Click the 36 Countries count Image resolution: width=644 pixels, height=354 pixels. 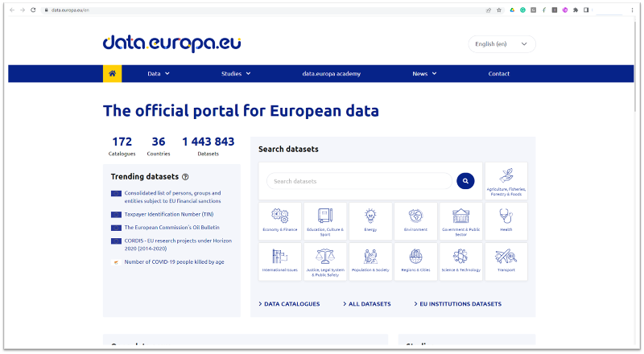(x=159, y=146)
